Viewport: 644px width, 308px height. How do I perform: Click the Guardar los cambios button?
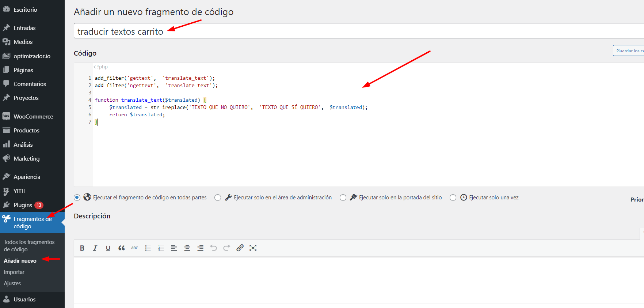tap(628, 51)
